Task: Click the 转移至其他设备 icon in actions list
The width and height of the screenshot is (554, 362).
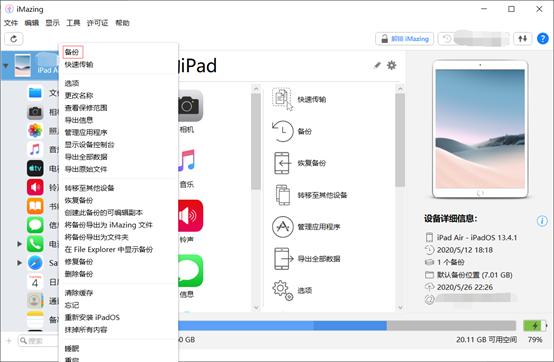Action: point(282,195)
